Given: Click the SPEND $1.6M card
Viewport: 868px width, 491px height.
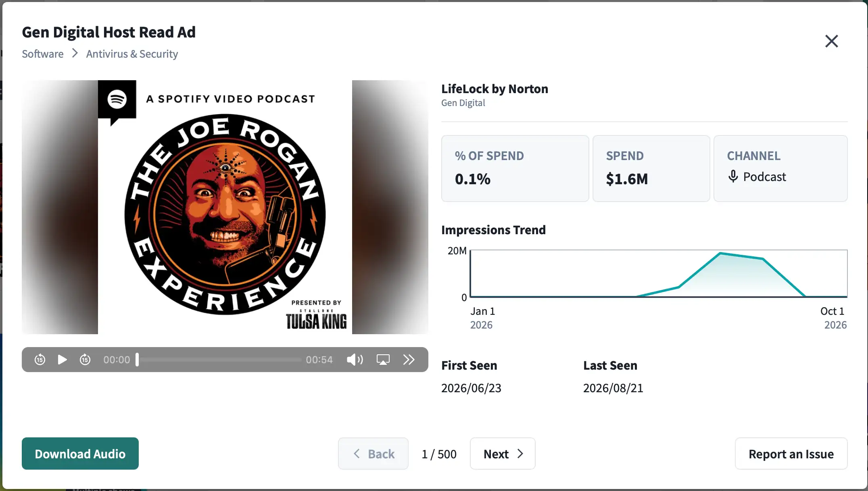Looking at the screenshot, I should (x=651, y=169).
